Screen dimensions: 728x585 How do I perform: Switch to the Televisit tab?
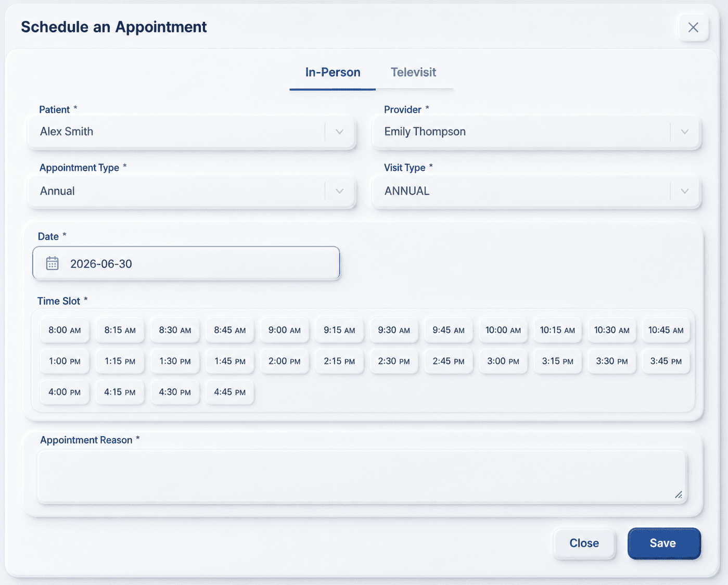[413, 72]
